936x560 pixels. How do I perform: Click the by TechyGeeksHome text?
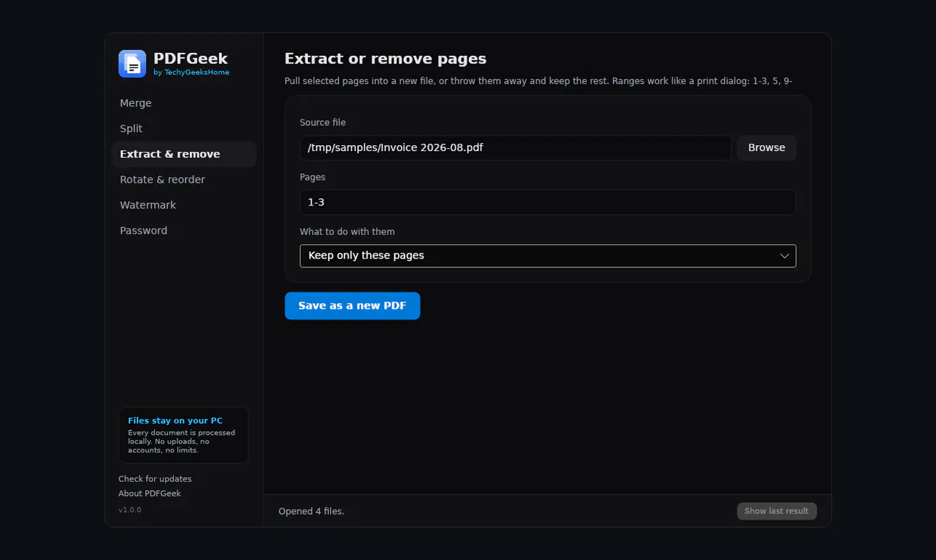(191, 72)
